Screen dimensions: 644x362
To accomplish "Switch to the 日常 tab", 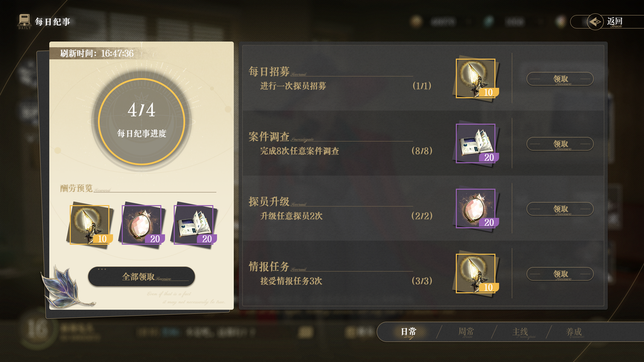I will coord(409,332).
